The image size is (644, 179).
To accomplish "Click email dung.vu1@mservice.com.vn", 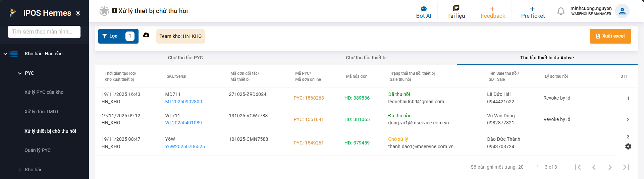I will (x=418, y=123).
